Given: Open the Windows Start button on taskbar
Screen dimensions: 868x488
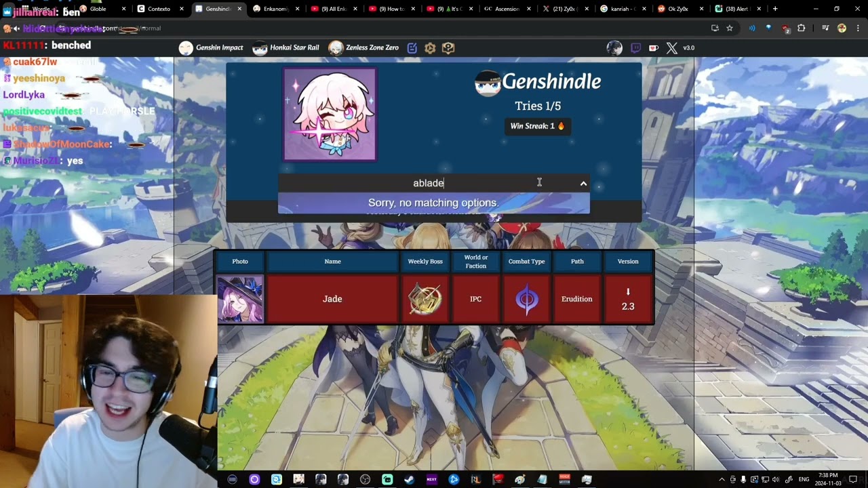Looking at the screenshot, I should 232,480.
